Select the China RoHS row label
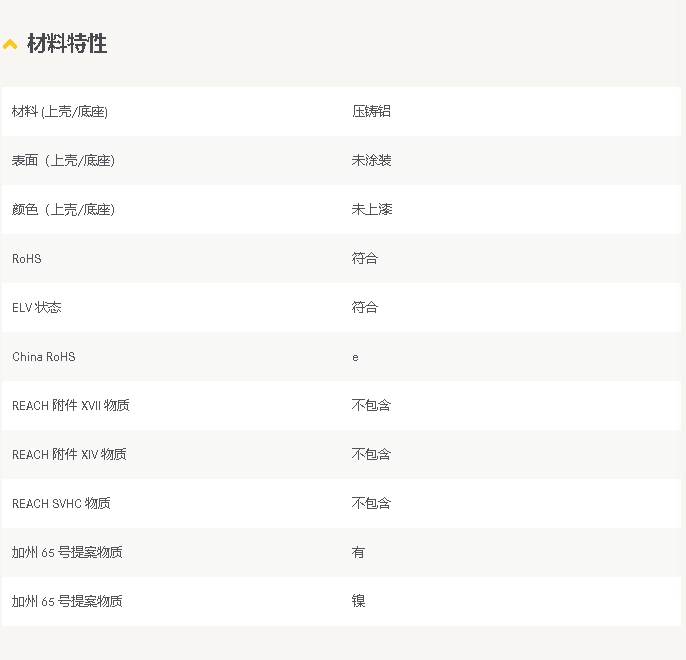This screenshot has width=686, height=660. (x=44, y=356)
